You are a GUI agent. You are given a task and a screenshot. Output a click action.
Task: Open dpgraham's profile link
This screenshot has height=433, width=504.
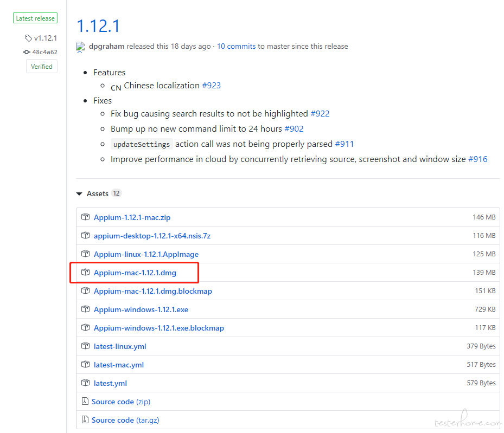tap(106, 46)
